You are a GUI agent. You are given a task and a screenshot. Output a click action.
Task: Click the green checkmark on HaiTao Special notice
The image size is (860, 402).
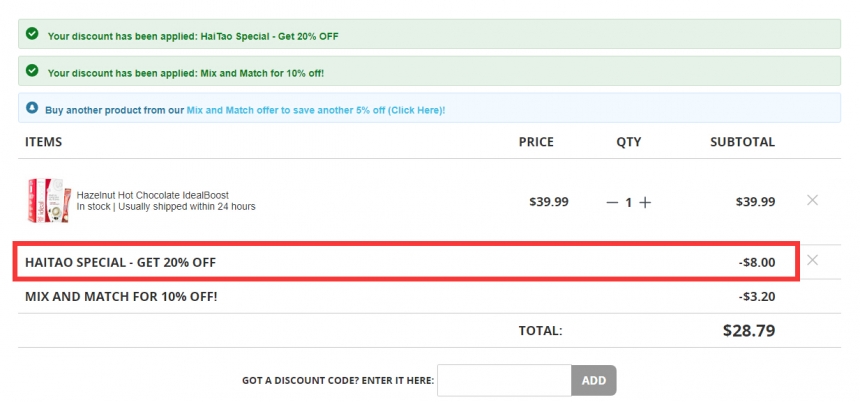point(32,33)
